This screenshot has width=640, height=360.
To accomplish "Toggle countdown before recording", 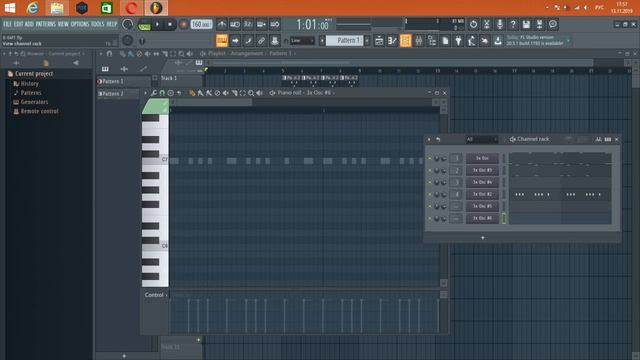I will pos(248,24).
